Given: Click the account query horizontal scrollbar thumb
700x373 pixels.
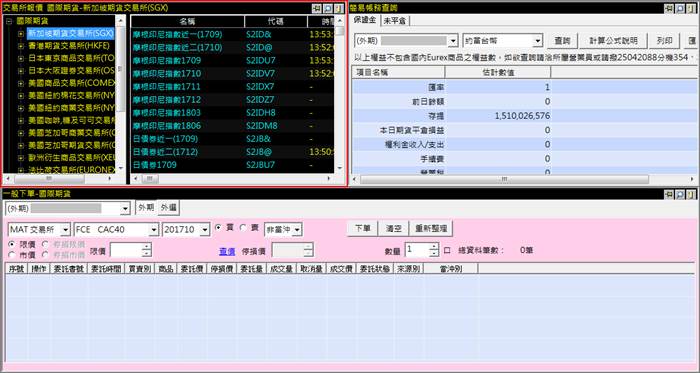Looking at the screenshot, I should pyautogui.click(x=504, y=179).
